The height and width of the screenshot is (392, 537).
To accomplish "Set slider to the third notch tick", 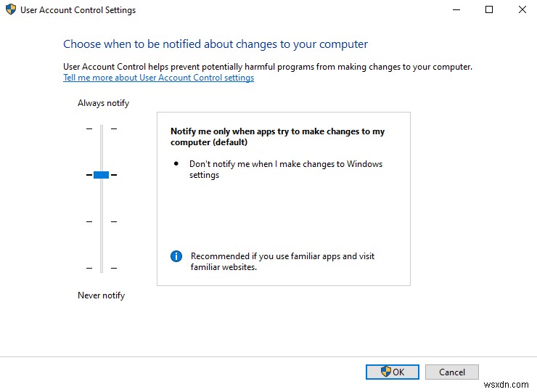I will [102, 221].
